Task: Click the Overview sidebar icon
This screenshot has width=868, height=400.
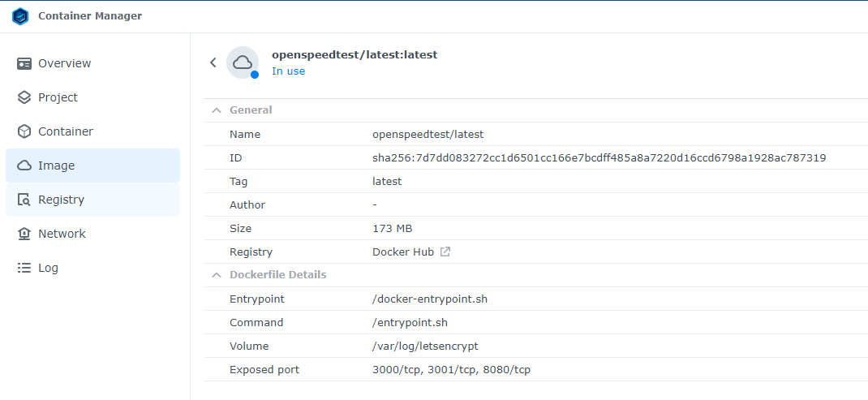Action: click(24, 63)
